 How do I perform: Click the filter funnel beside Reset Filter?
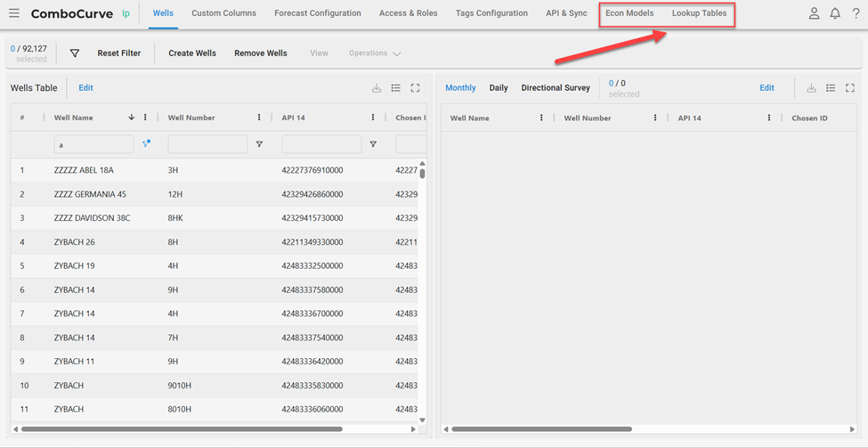click(75, 53)
